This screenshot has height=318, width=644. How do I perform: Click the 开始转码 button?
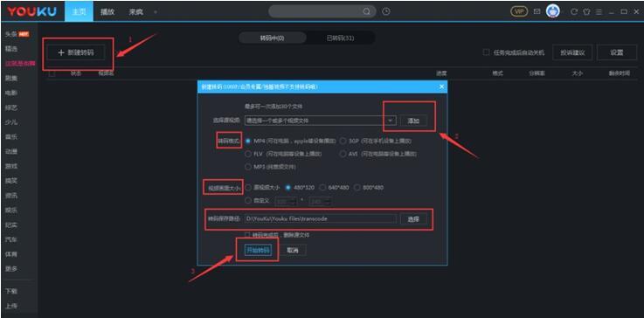pos(258,250)
